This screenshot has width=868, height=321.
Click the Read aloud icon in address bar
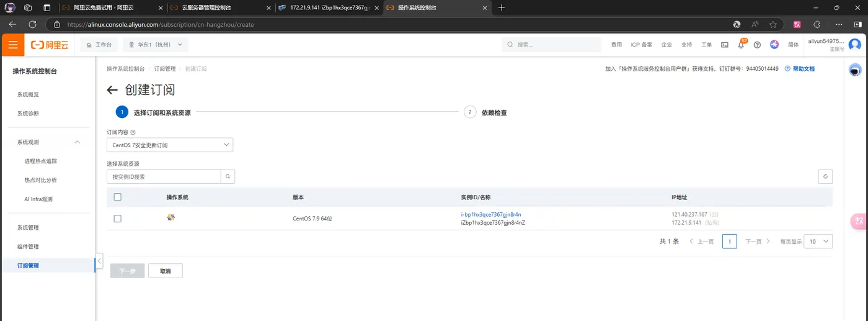(755, 24)
